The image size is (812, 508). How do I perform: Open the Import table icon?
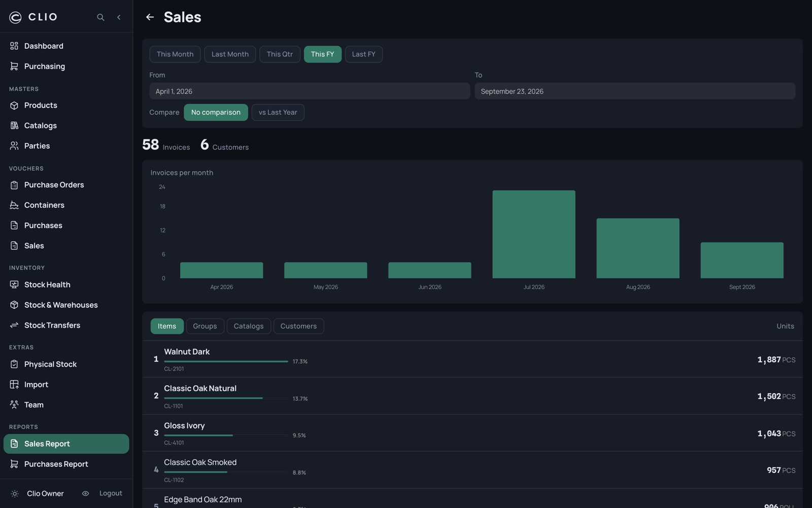(x=14, y=385)
